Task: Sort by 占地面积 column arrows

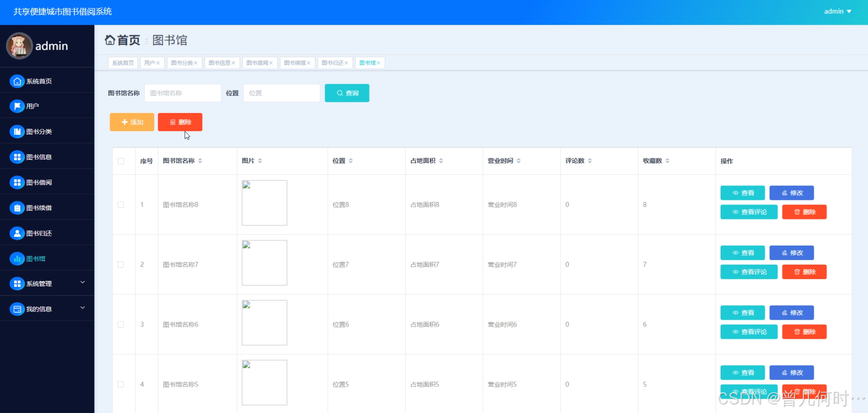Action: coord(441,161)
